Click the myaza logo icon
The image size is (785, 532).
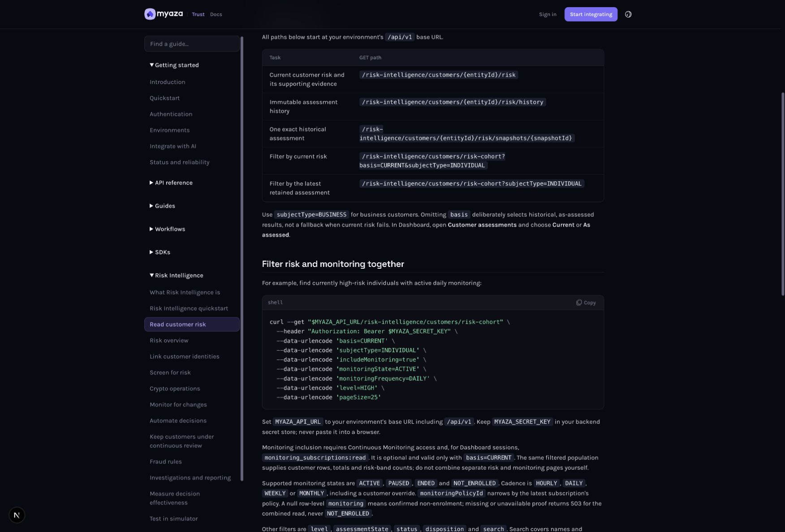point(150,14)
